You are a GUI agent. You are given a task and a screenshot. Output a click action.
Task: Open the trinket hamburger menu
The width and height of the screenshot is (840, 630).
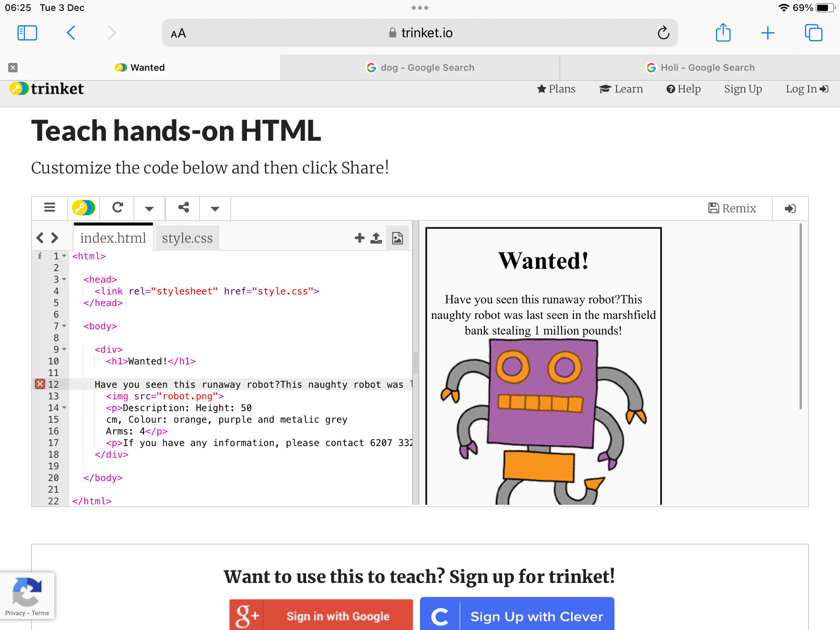(x=50, y=208)
